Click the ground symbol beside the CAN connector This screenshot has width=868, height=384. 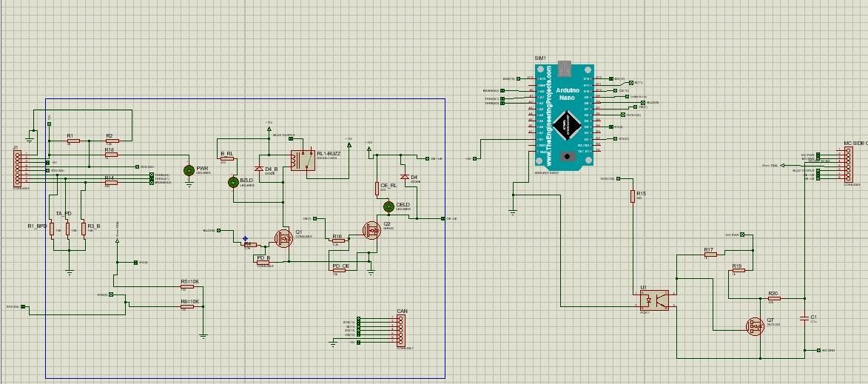[333, 344]
